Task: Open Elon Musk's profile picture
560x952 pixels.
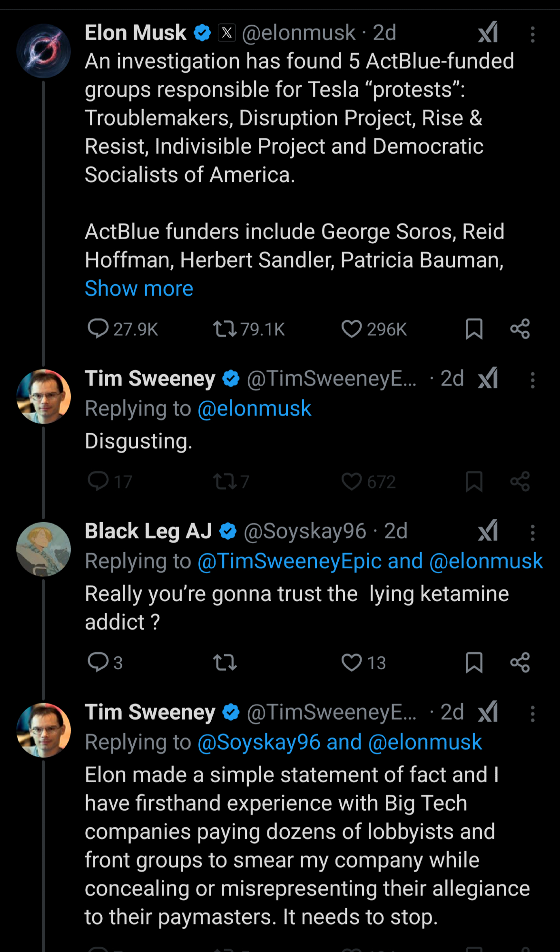Action: (x=43, y=51)
